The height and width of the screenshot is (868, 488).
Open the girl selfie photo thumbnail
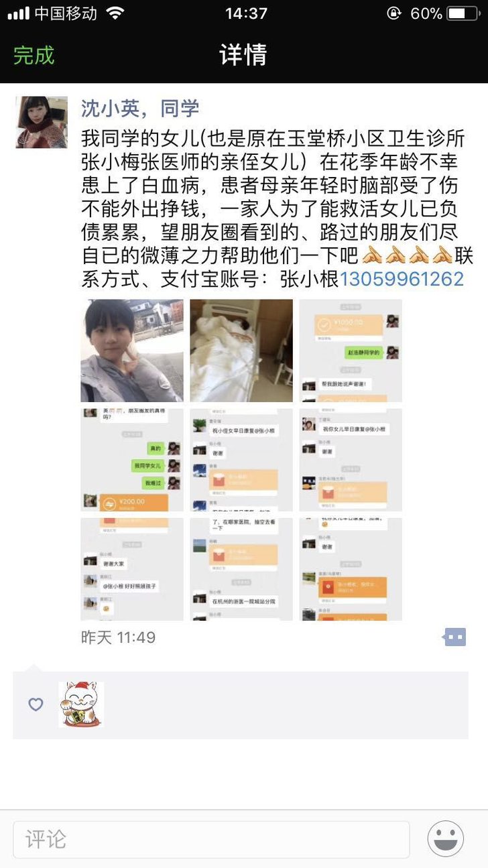132,351
